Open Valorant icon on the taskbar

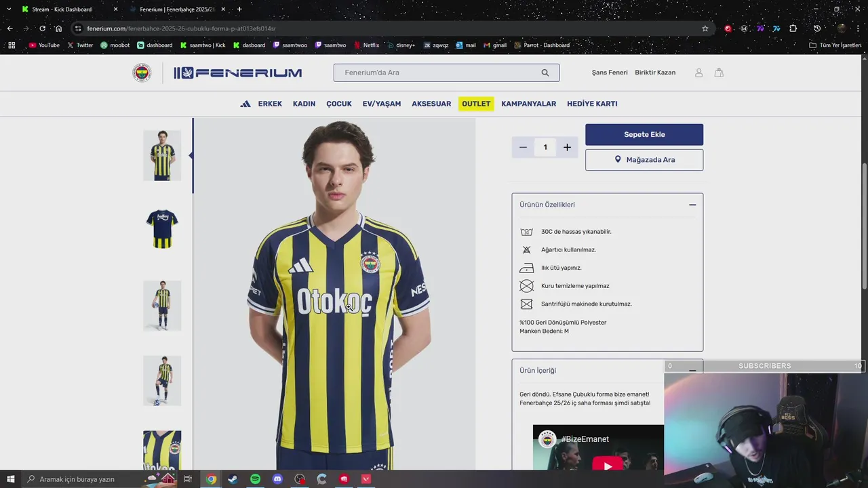(366, 479)
